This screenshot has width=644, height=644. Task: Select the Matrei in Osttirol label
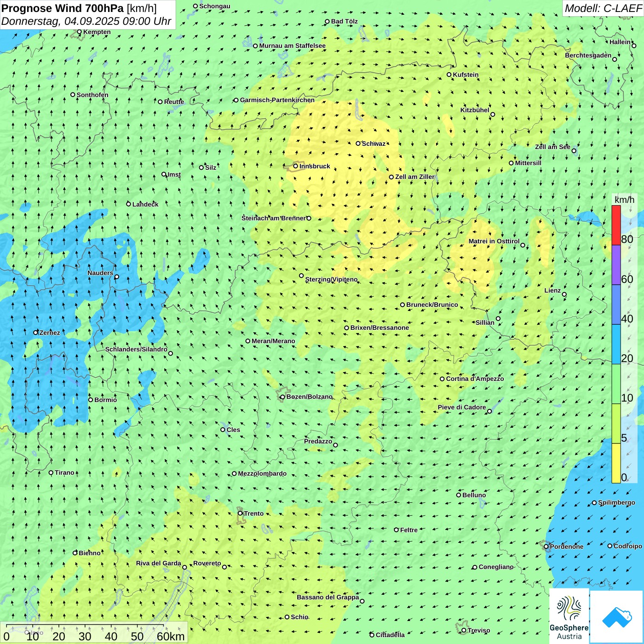(x=494, y=241)
